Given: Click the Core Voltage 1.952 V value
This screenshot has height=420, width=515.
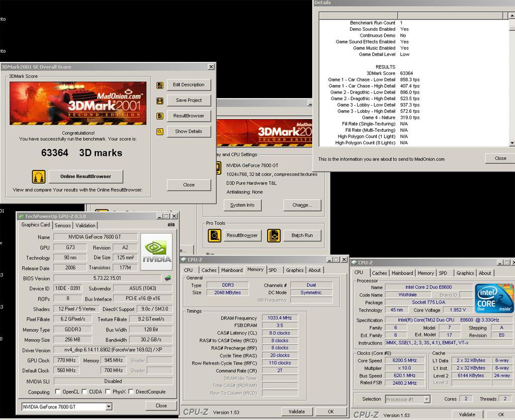Looking at the screenshot, I should 458,310.
